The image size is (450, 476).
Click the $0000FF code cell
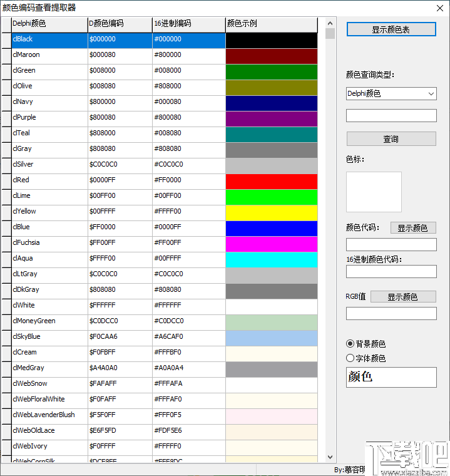click(120, 182)
